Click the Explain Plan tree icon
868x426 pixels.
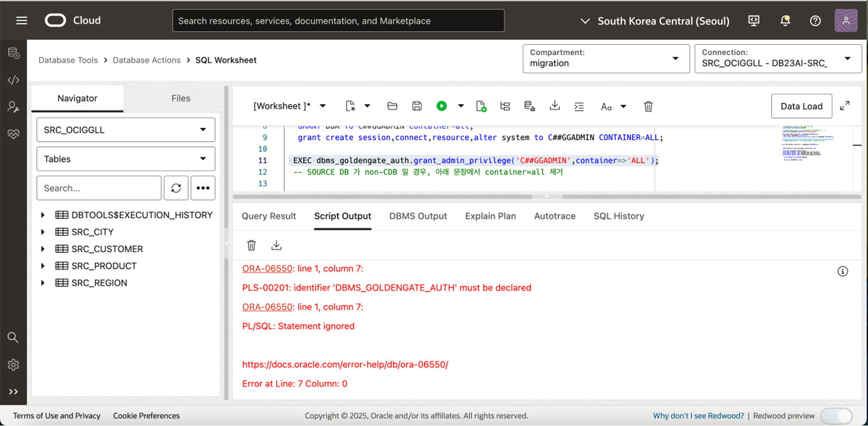(505, 106)
